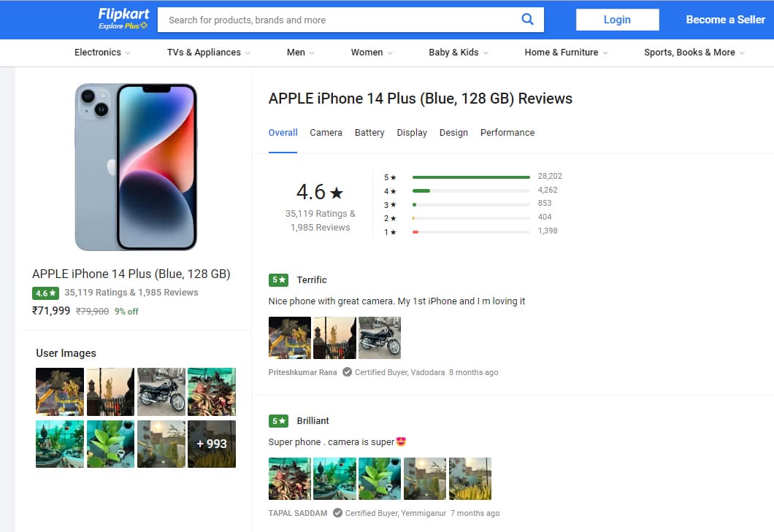The image size is (774, 532).
Task: Expand the Women category menu
Action: (x=371, y=53)
